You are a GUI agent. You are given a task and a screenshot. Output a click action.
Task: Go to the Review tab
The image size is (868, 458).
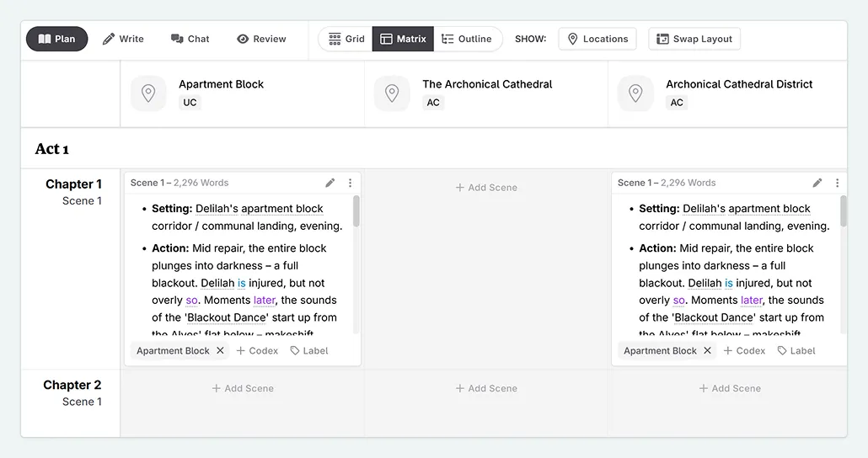click(261, 39)
